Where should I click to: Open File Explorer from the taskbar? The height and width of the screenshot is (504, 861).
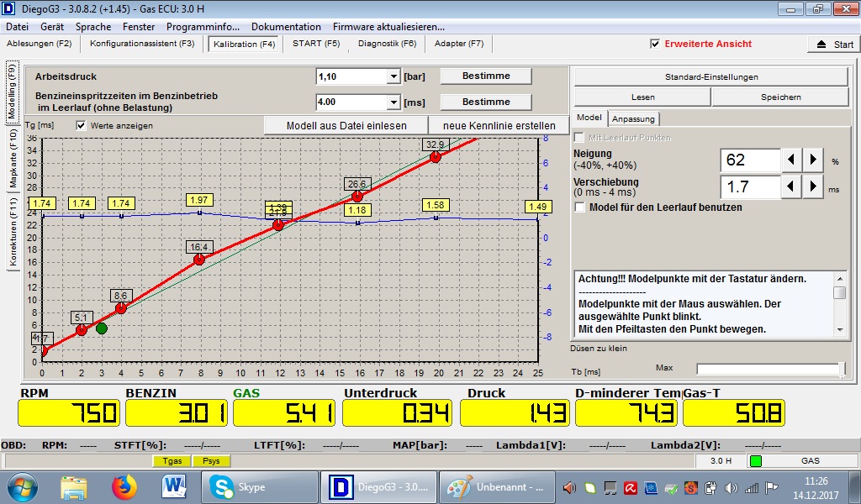74,486
